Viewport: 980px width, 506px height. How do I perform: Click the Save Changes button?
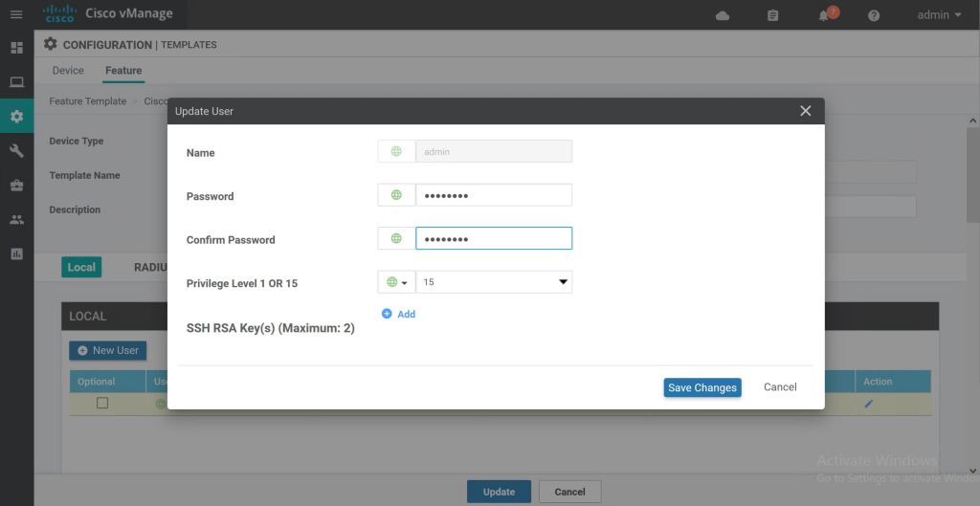point(702,387)
